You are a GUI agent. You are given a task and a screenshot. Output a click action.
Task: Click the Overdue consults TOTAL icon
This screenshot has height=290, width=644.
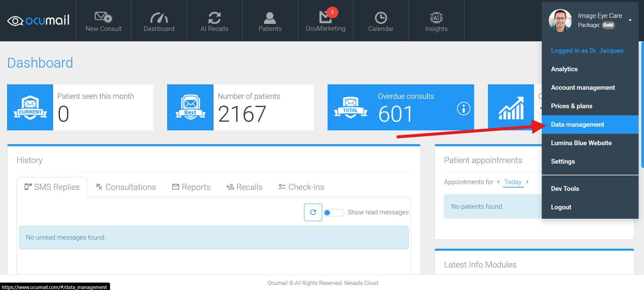[x=351, y=108]
